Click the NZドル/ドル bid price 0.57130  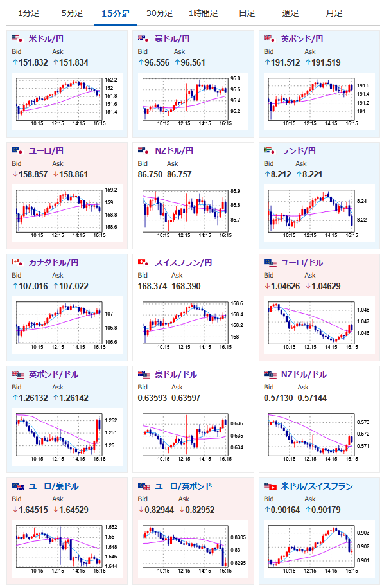278,398
